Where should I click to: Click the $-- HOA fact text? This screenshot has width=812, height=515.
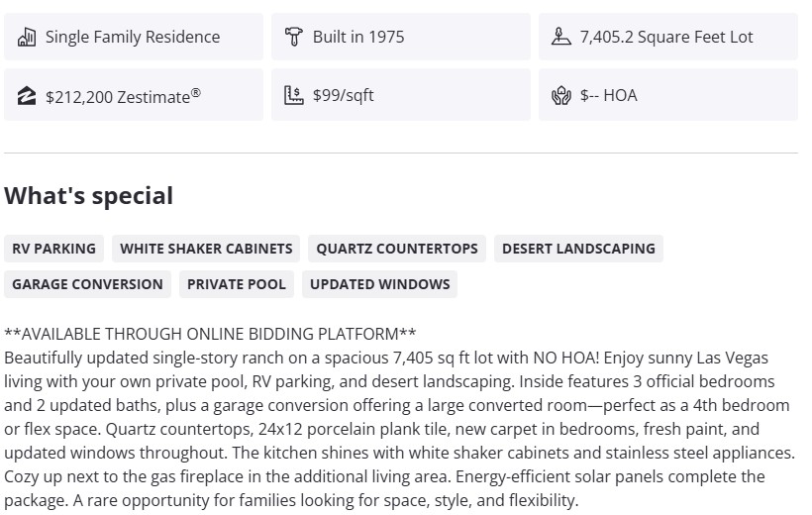609,96
